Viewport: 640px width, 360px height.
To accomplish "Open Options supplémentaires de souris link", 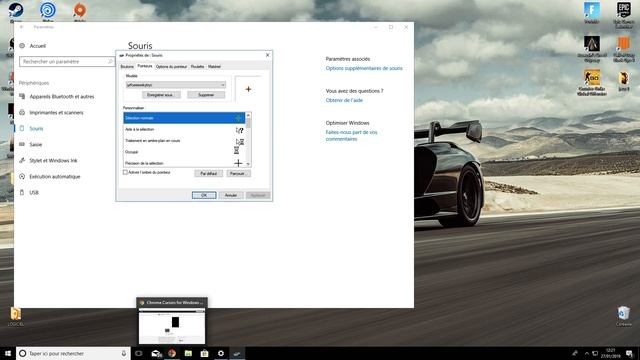I will [x=364, y=68].
